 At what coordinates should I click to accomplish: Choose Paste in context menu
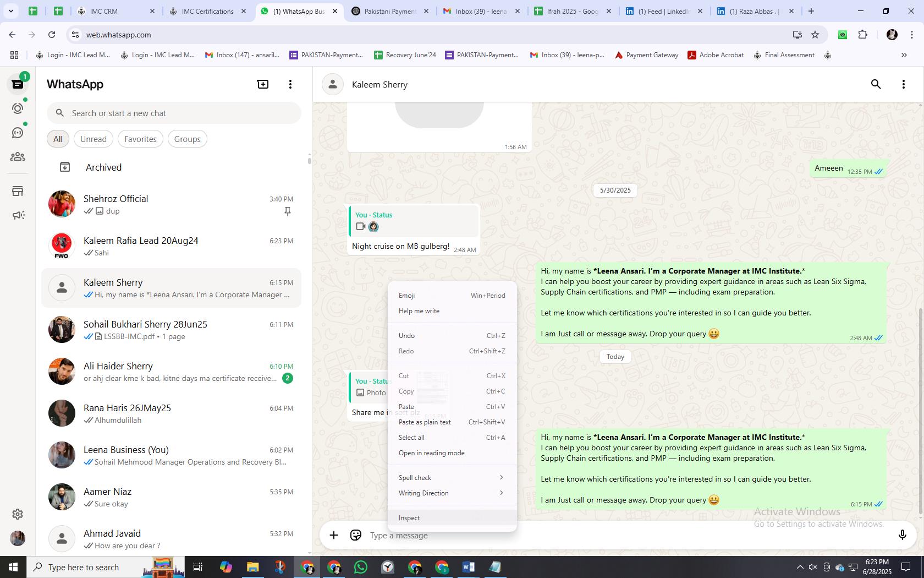(452, 407)
